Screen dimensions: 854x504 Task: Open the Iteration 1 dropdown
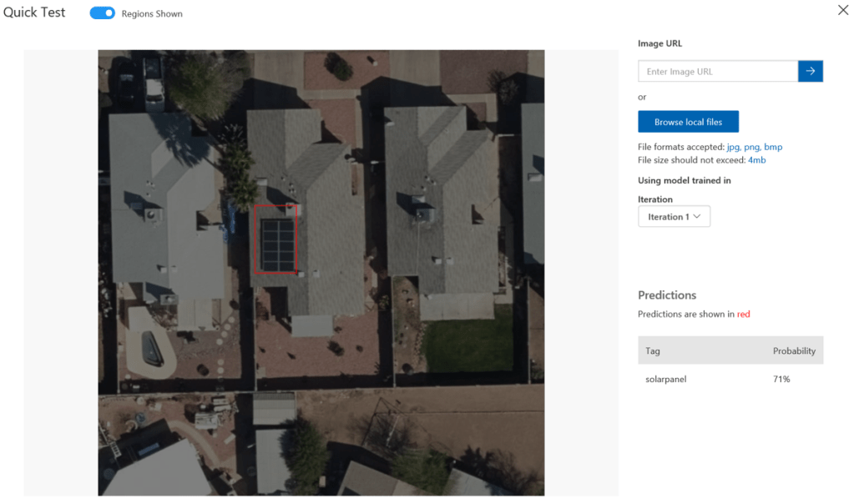[673, 217]
